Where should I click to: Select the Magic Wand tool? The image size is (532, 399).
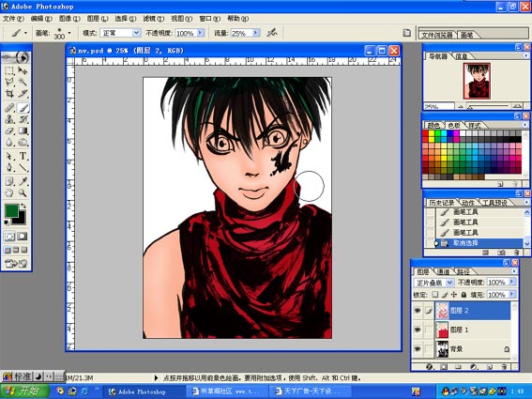tap(23, 82)
